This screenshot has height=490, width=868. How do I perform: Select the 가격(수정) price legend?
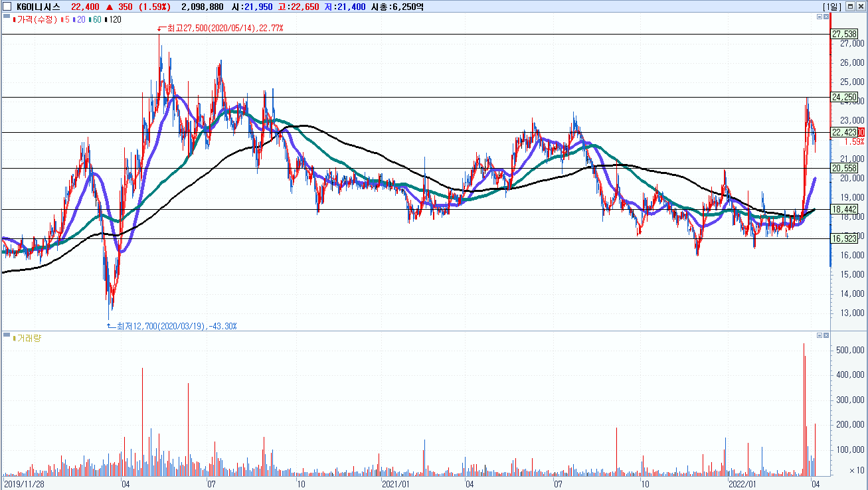36,19
